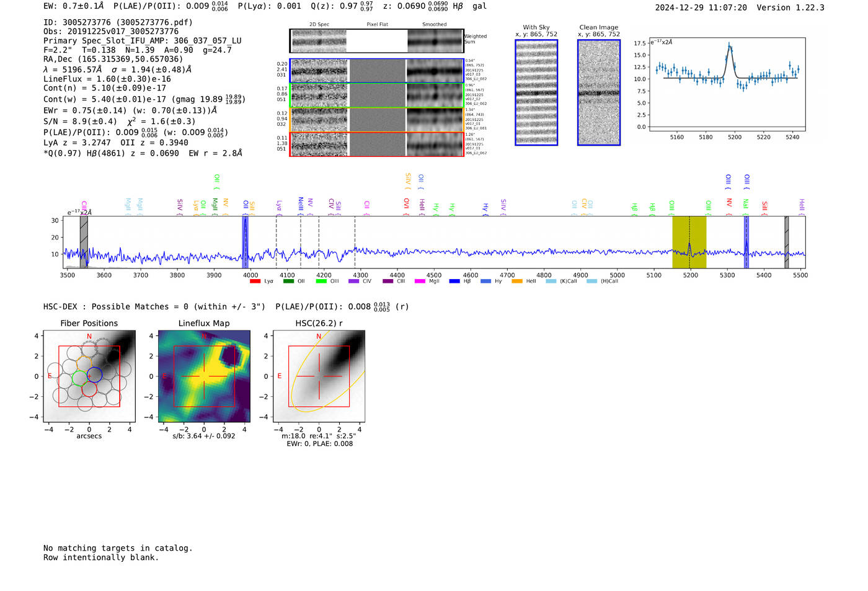Click the magenta MgII legend swatch

(x=420, y=282)
